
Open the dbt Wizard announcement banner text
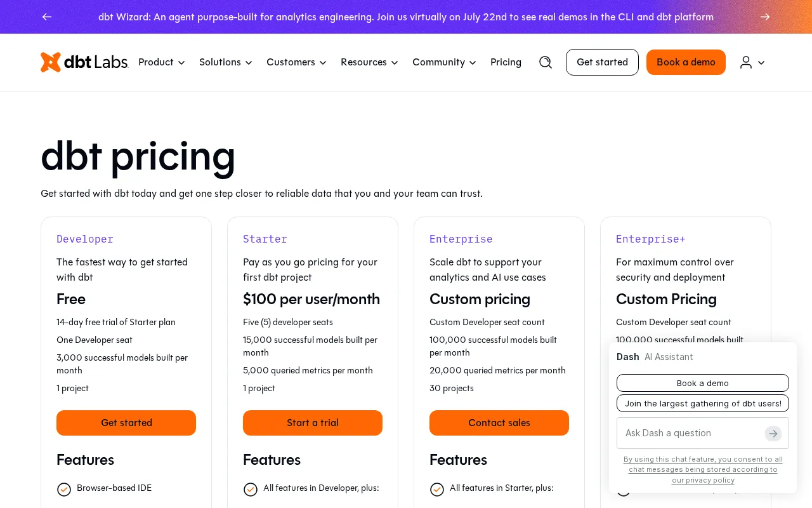click(x=406, y=17)
